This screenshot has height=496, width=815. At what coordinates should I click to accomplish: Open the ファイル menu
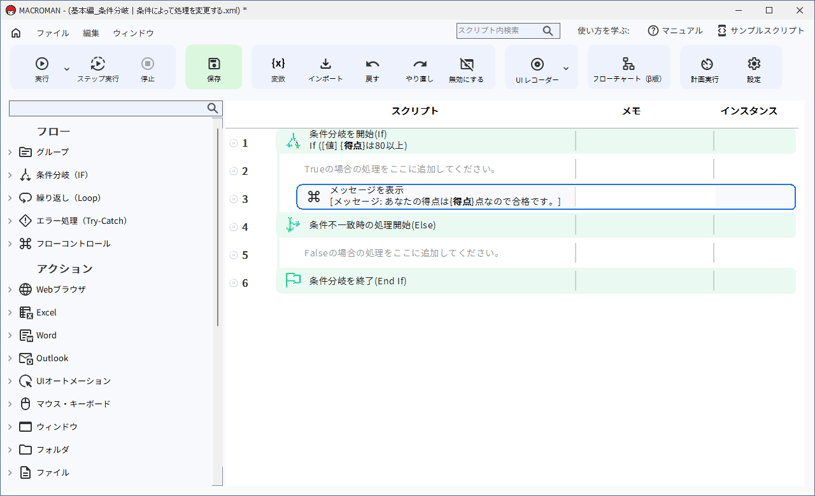click(x=52, y=33)
